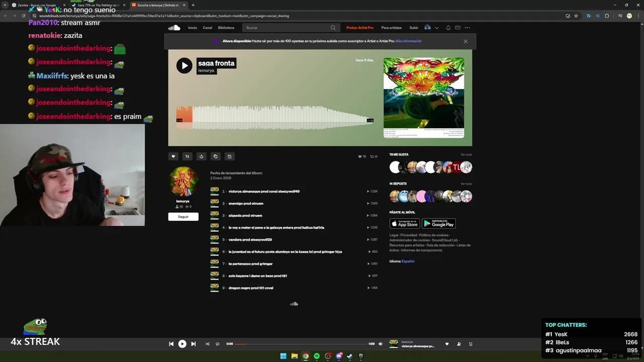This screenshot has width=644, height=362.
Task: Like the album with the heart button
Action: pos(173,156)
